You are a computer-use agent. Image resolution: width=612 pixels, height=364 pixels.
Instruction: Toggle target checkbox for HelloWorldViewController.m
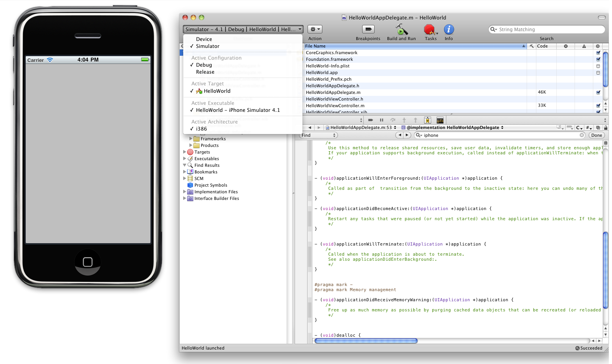598,106
